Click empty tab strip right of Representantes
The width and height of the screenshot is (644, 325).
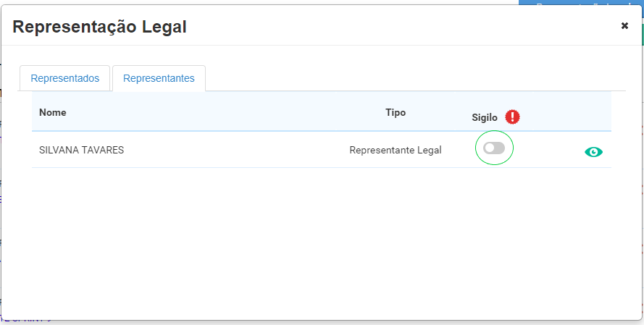coord(413,78)
